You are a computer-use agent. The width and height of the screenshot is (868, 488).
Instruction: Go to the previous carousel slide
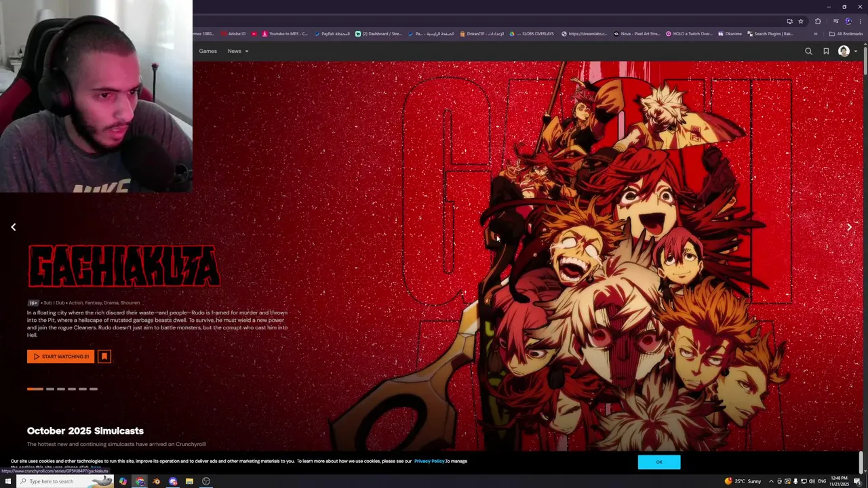pos(13,228)
